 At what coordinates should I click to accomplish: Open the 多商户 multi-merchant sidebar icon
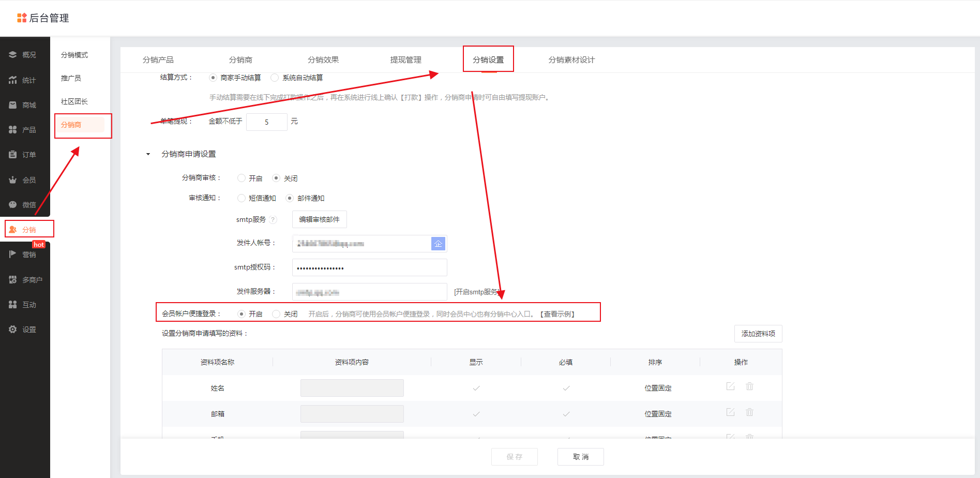(13, 279)
